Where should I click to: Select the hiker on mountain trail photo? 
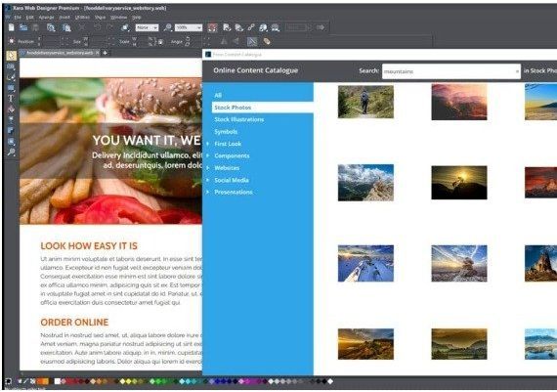tap(365, 102)
